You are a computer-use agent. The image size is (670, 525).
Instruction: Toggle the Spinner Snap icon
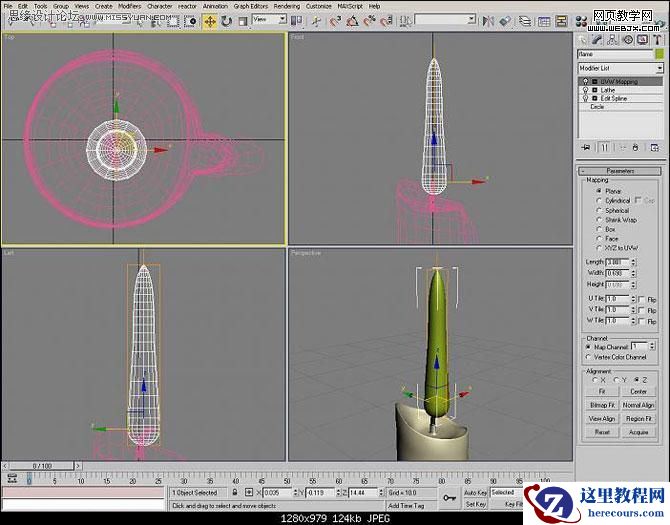(386, 21)
